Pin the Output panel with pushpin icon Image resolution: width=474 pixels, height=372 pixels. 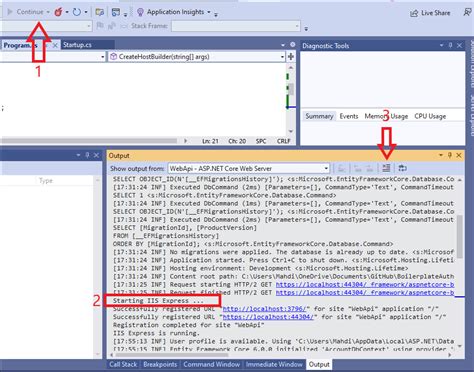click(x=450, y=155)
